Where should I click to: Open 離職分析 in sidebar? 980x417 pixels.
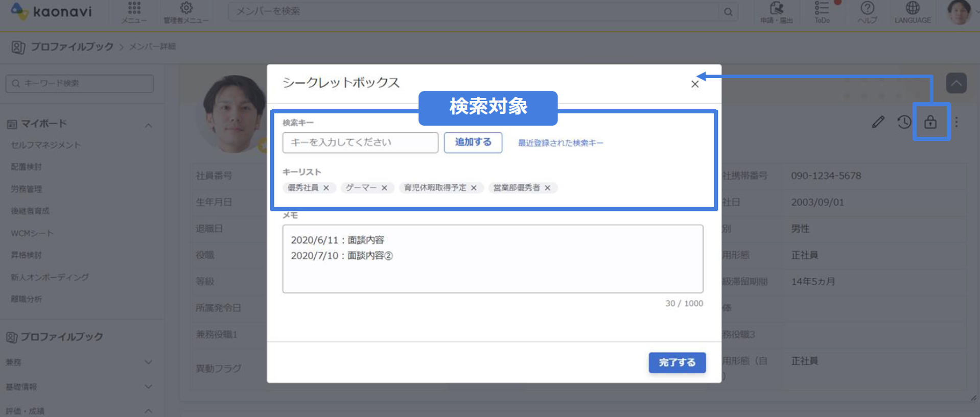click(x=26, y=299)
